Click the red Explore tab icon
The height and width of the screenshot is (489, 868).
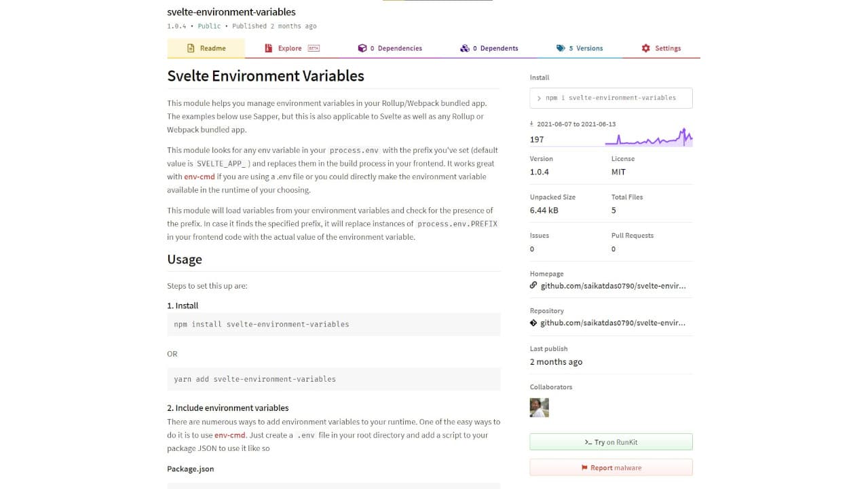click(268, 48)
